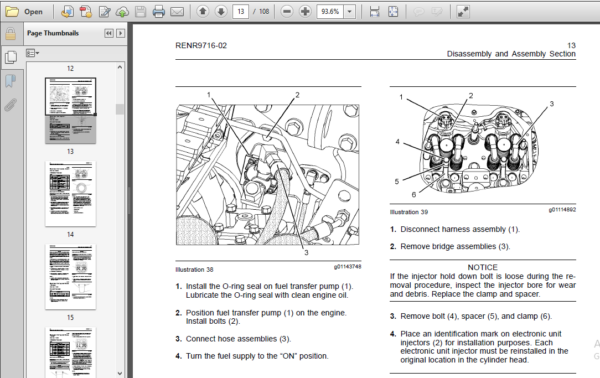Click the total page count 108
This screenshot has height=378, width=600.
pos(264,12)
